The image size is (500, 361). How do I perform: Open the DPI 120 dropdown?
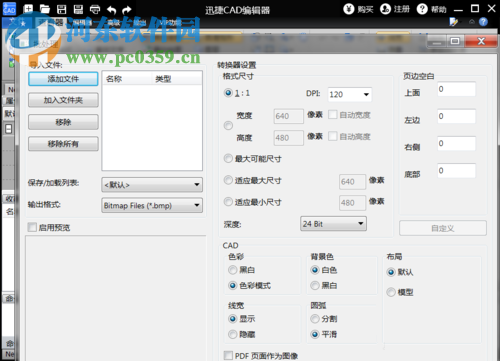[x=350, y=94]
